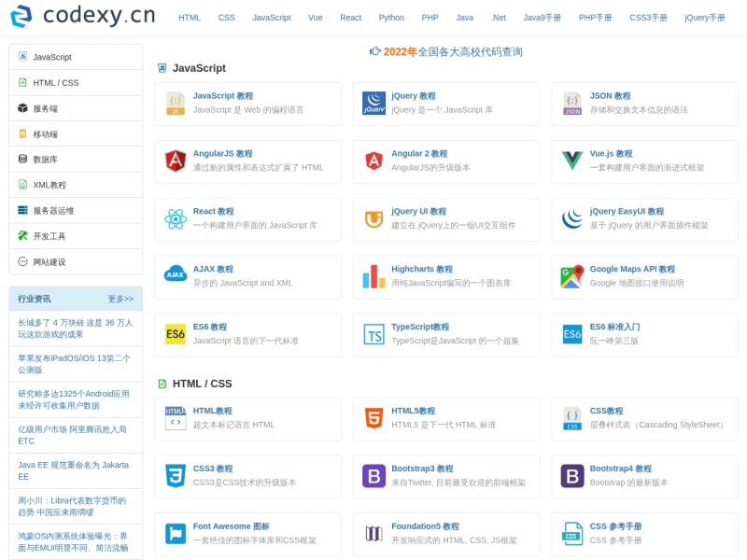Open news about Java EE 规范重命名
The height and width of the screenshot is (560, 747).
coord(74,470)
